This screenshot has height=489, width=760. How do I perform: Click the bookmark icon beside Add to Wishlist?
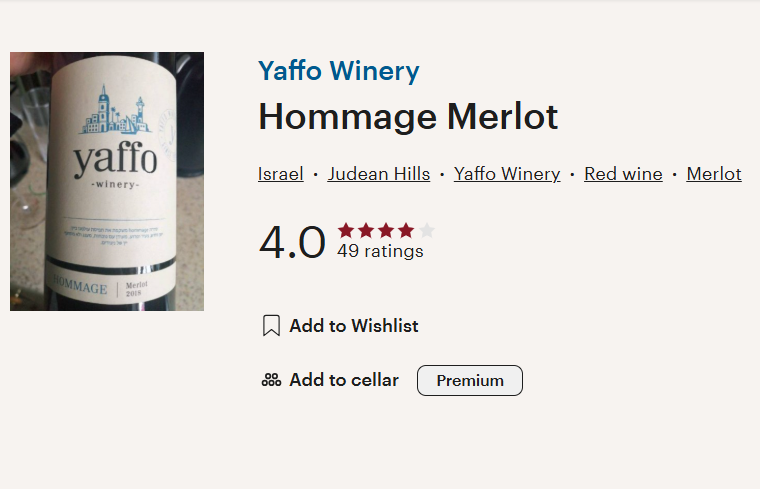[x=271, y=326]
